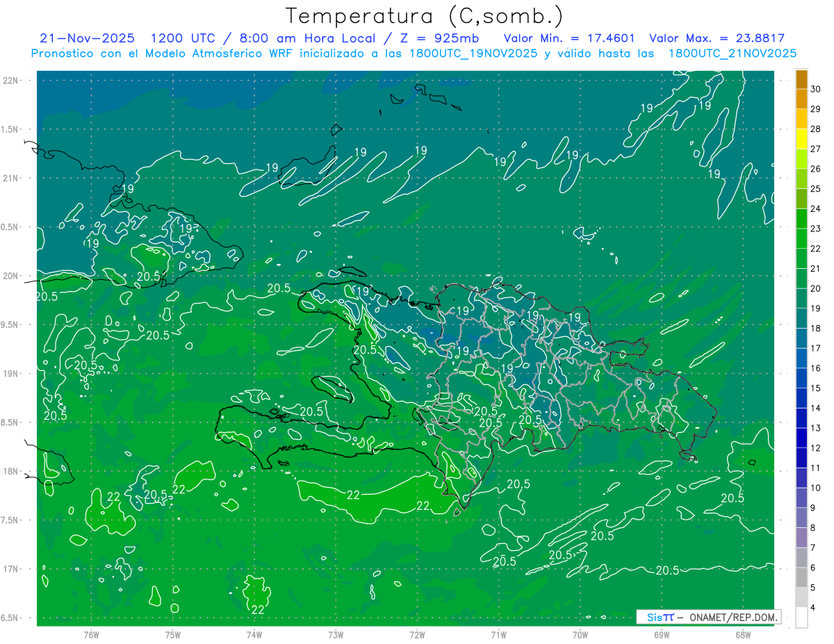Screen dimensions: 834x644
Task: Click 'Valor Min. = 17.4601' reading
Action: (569, 38)
